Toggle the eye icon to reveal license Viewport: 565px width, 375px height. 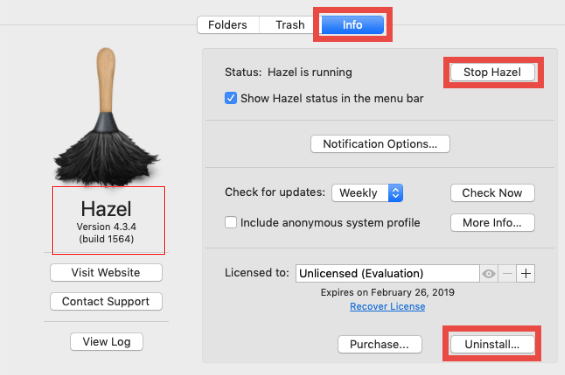point(489,274)
